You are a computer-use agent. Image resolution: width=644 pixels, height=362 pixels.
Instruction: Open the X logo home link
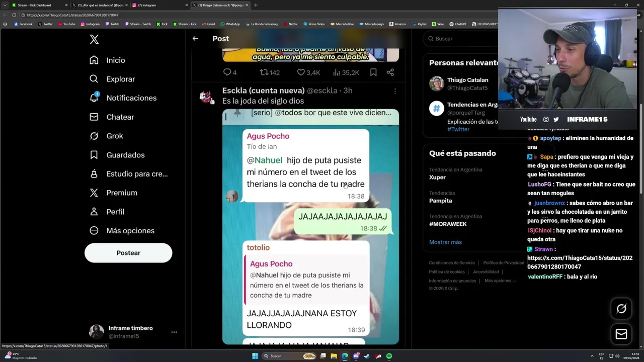[94, 40]
